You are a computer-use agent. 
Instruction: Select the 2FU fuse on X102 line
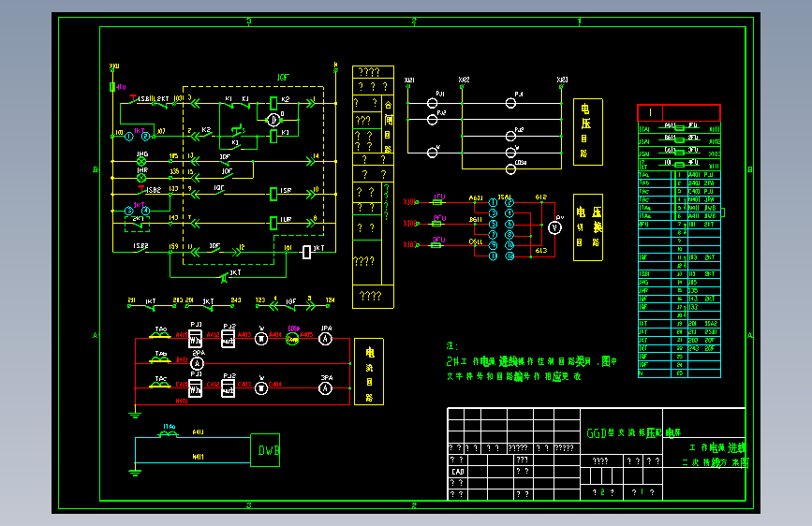(437, 224)
